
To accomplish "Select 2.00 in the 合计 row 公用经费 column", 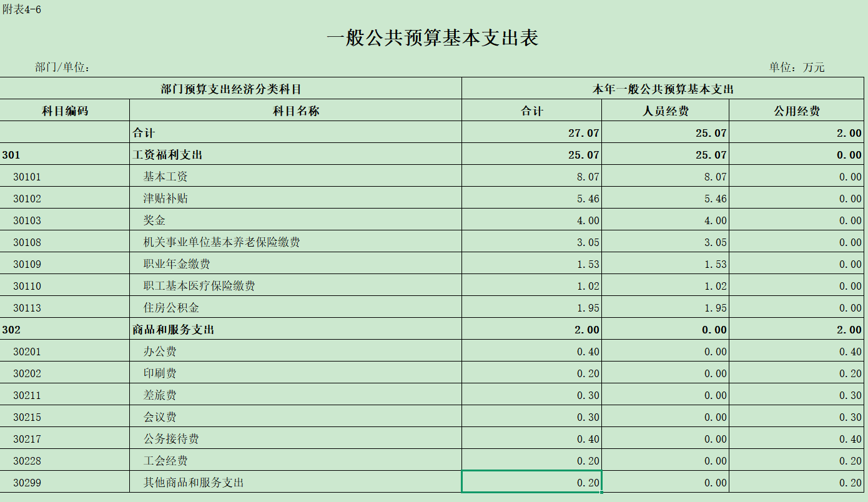I will [x=797, y=132].
